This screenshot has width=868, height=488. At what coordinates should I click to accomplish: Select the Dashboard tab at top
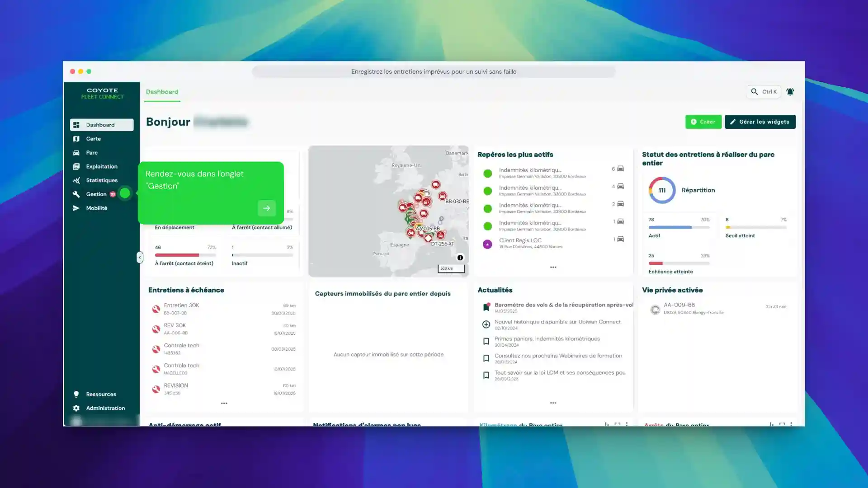tap(162, 92)
